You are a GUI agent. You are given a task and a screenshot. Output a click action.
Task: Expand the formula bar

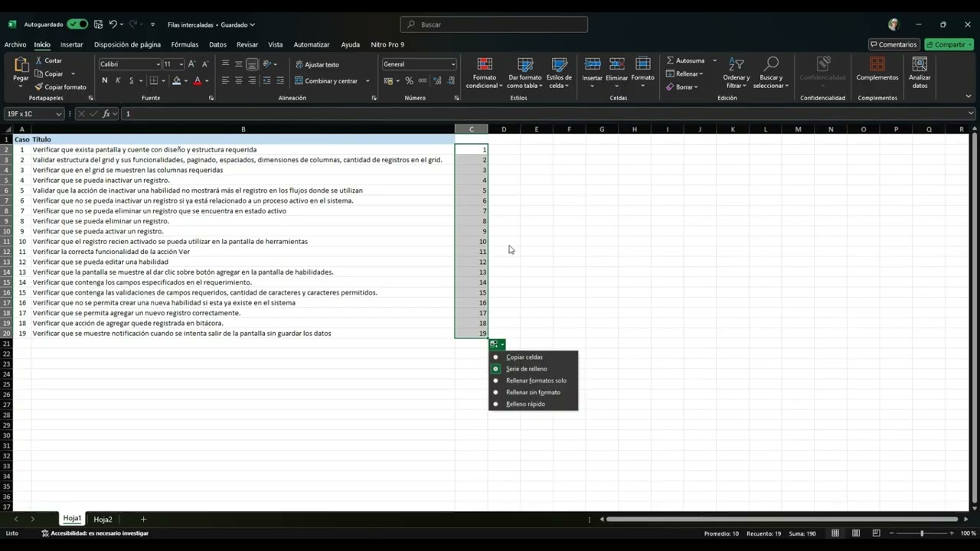pos(971,114)
